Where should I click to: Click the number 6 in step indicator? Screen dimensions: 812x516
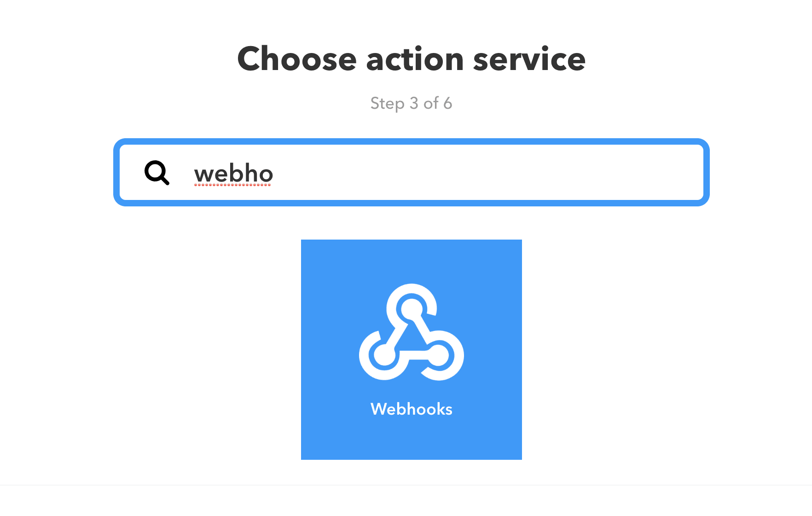[x=447, y=103]
